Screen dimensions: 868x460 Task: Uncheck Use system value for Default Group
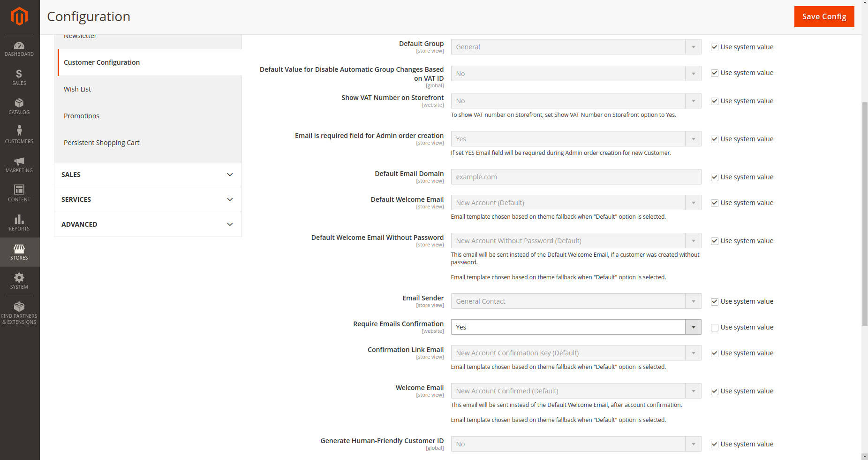(x=715, y=47)
